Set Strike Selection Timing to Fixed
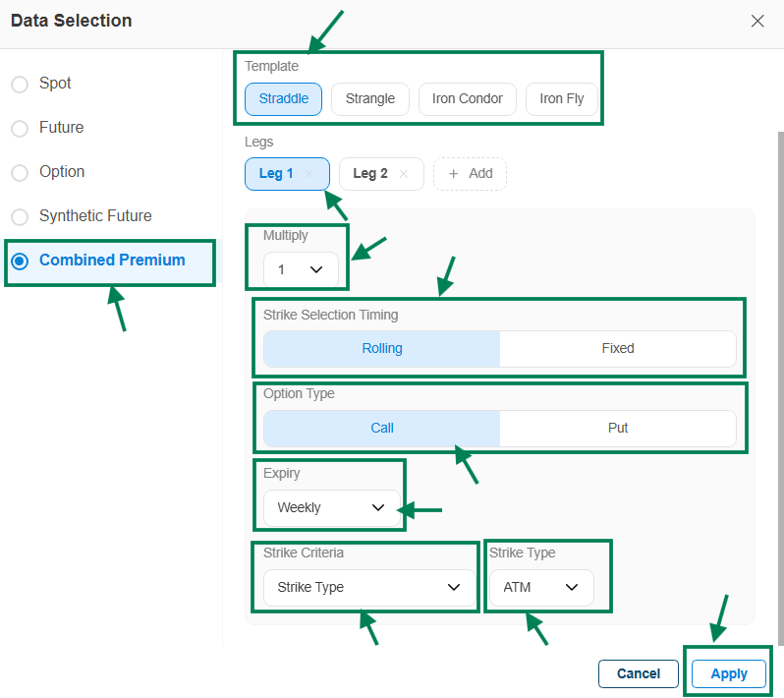This screenshot has width=784, height=698. (x=618, y=349)
